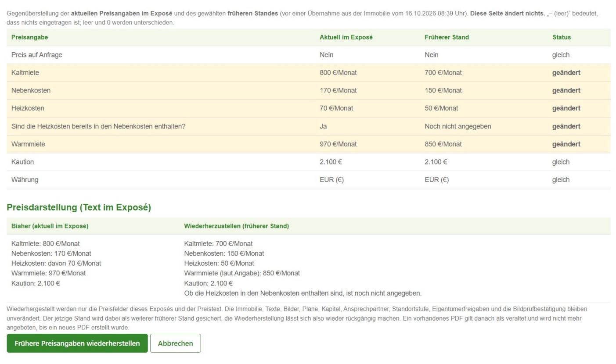The width and height of the screenshot is (616, 364).
Task: Click "geändert" status in the Warmmiete row
Action: pyautogui.click(x=566, y=144)
